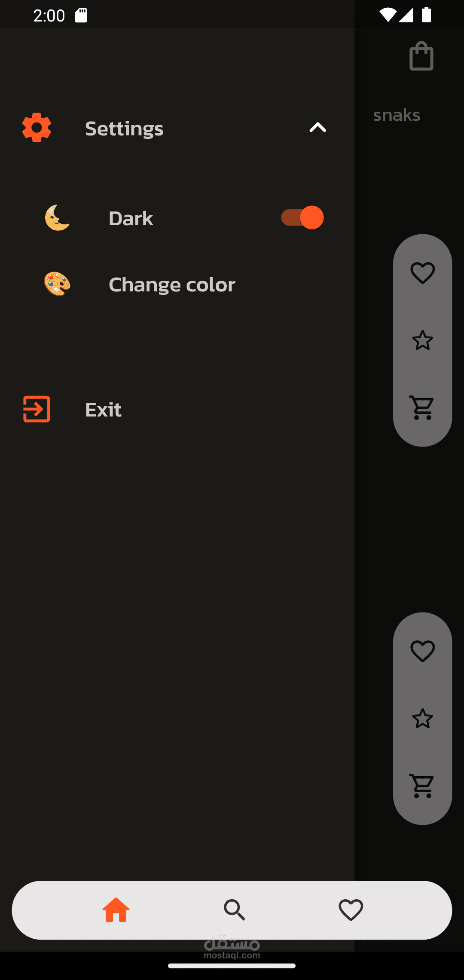The height and width of the screenshot is (980, 464).
Task: Favorite the second product with heart icon
Action: coord(422,651)
